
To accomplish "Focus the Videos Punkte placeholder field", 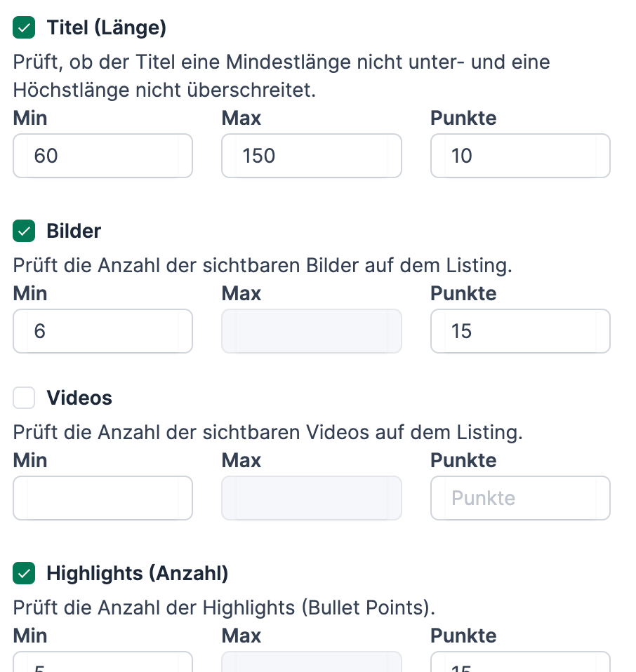I will pos(519,498).
